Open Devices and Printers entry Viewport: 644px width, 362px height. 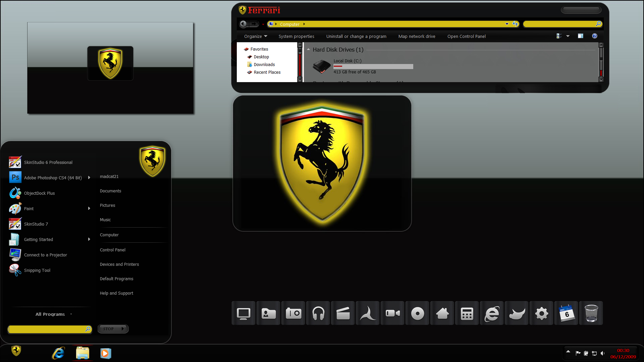tap(119, 264)
